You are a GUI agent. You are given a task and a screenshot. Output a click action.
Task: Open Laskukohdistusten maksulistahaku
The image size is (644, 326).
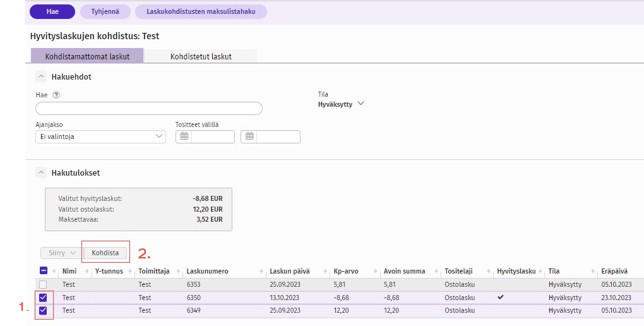click(x=201, y=11)
